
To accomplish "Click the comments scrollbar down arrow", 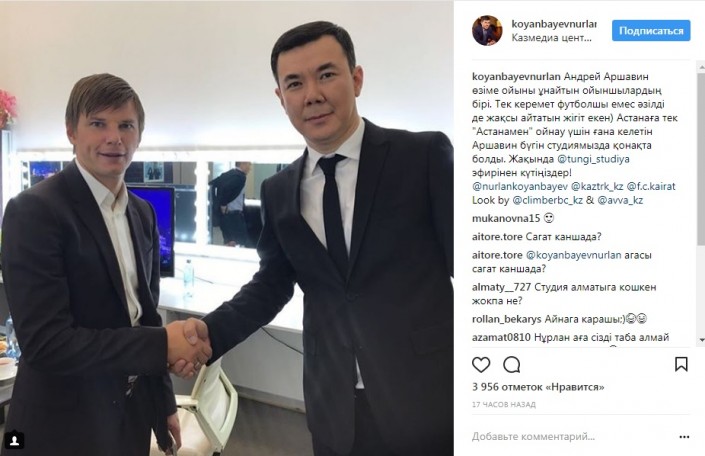I will tap(701, 340).
